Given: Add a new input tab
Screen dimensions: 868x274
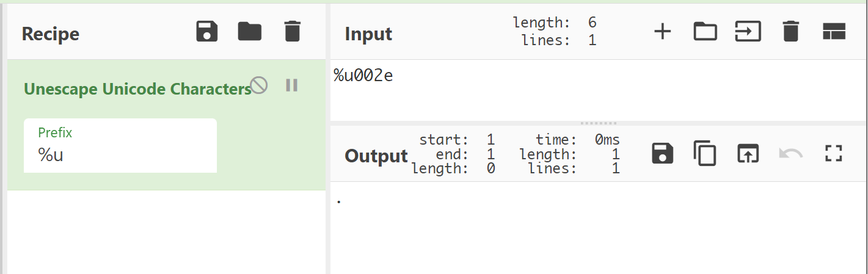Looking at the screenshot, I should [x=663, y=32].
